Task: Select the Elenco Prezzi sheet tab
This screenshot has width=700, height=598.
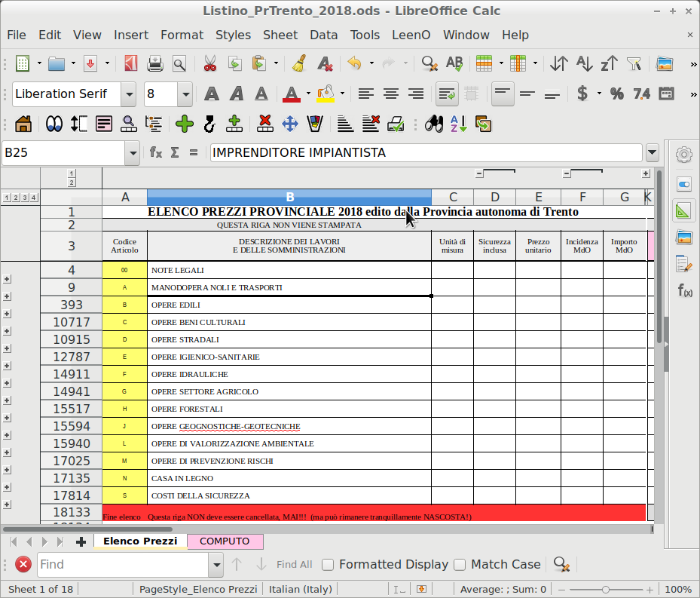Action: tap(140, 541)
